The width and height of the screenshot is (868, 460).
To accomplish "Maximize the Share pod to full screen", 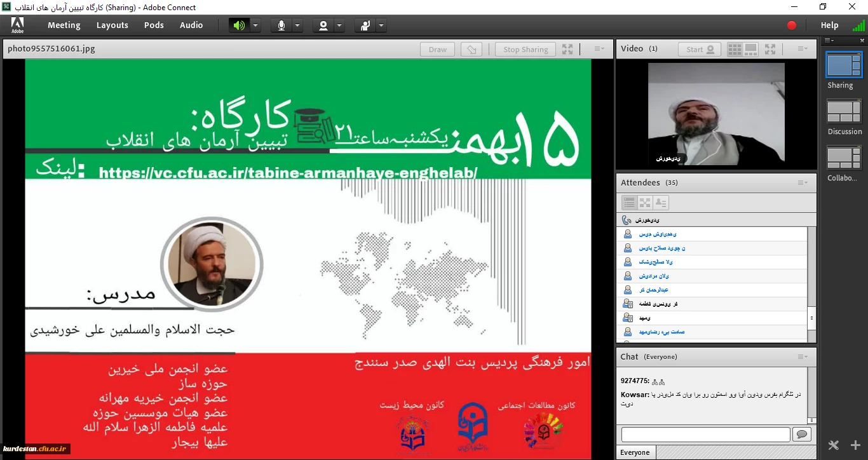I will point(567,50).
